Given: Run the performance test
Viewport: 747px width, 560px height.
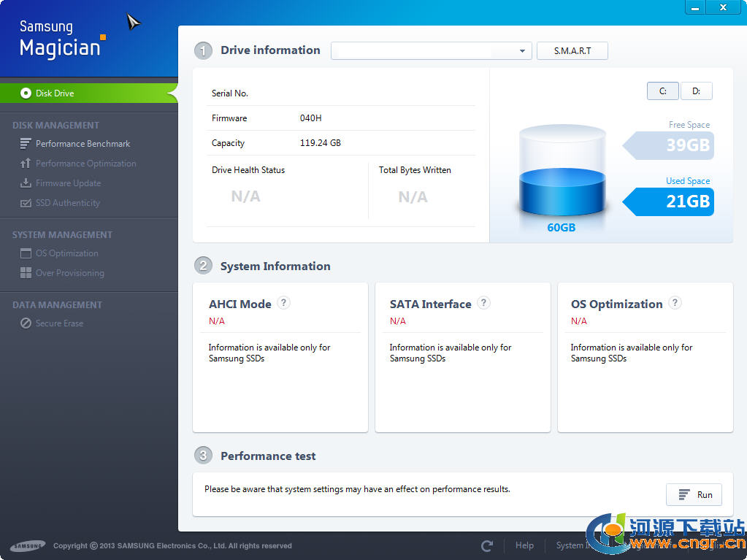Looking at the screenshot, I should click(694, 495).
